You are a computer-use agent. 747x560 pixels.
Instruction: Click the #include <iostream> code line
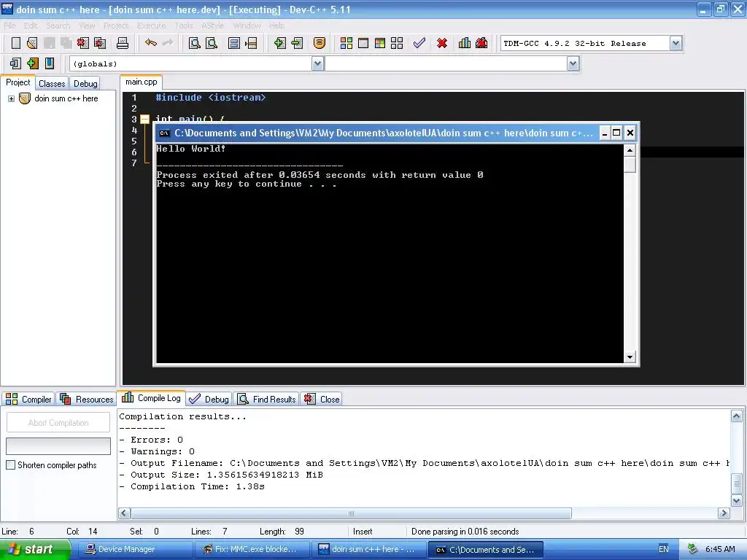(211, 98)
